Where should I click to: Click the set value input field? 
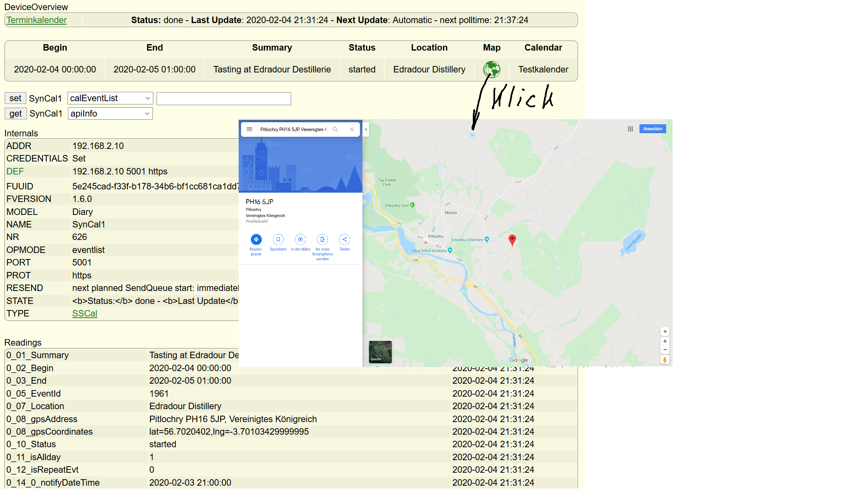[x=224, y=98]
